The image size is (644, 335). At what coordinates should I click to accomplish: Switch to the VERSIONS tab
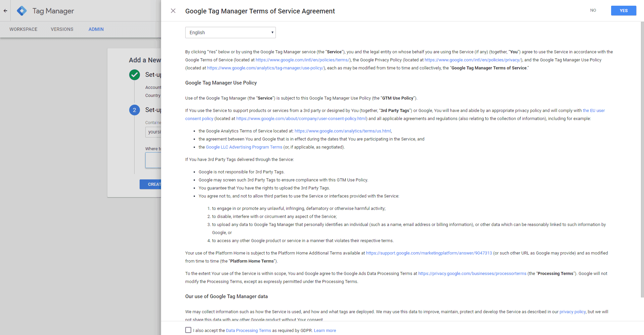[62, 29]
